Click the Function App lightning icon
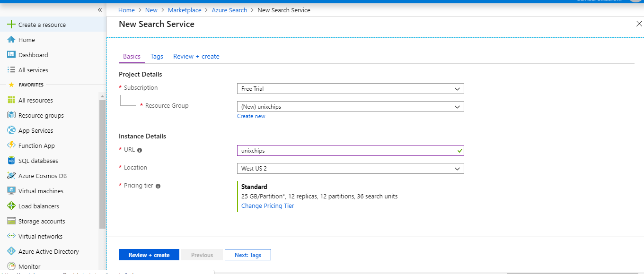The height and width of the screenshot is (274, 644). pyautogui.click(x=11, y=146)
